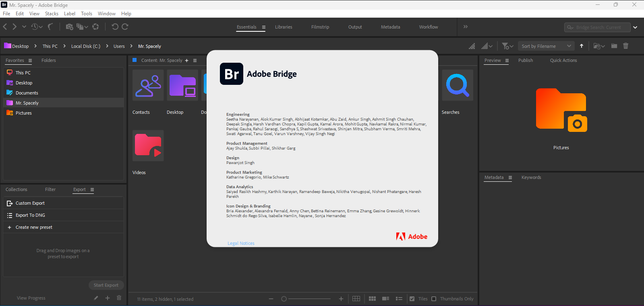Click the Bridge Search input field

tap(597, 27)
